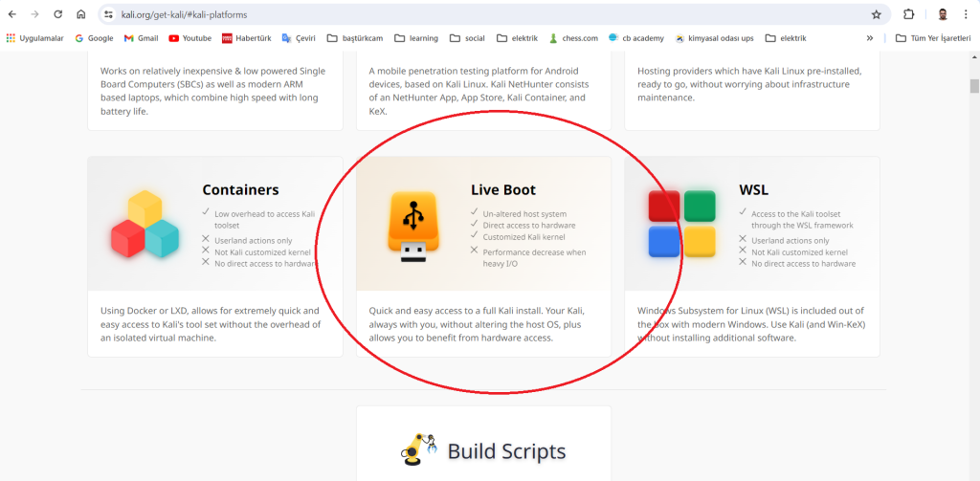The width and height of the screenshot is (980, 481).
Task: Go to the browser home page icon
Action: [x=81, y=14]
